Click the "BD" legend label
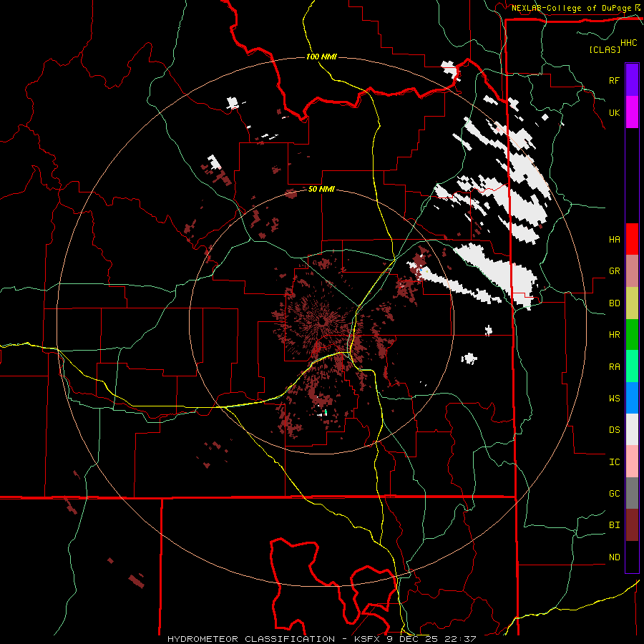The width and height of the screenshot is (644, 644). (614, 303)
